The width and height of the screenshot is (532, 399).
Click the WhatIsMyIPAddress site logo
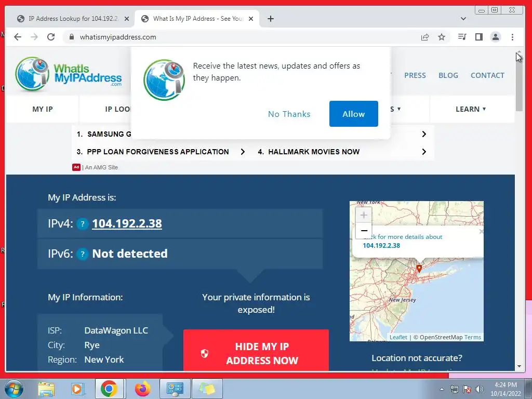coord(68,74)
